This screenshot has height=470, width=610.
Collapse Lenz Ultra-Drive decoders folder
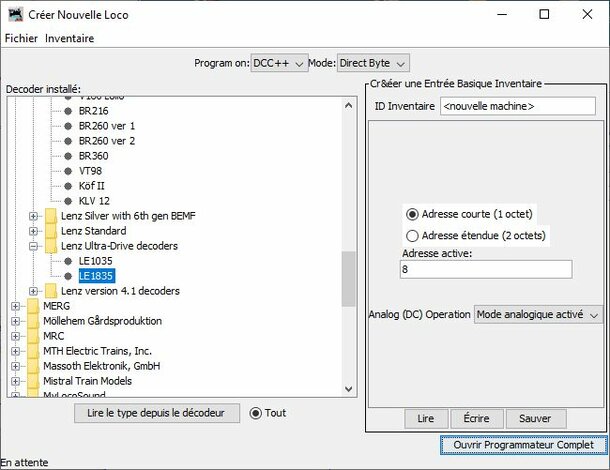[33, 246]
